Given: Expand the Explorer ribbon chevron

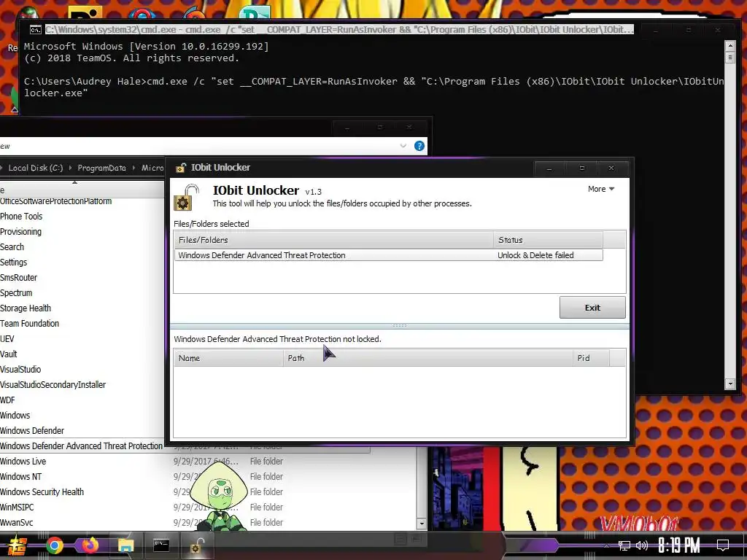Looking at the screenshot, I should [403, 146].
